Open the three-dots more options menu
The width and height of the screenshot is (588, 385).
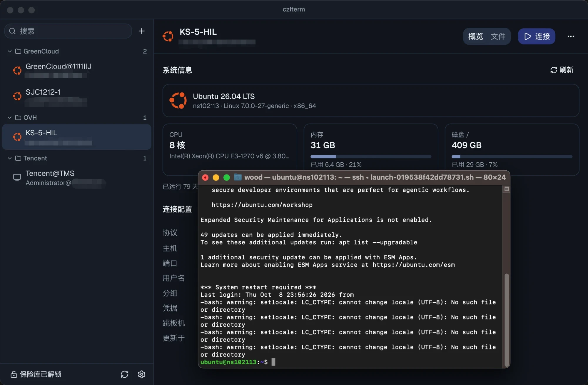point(571,36)
